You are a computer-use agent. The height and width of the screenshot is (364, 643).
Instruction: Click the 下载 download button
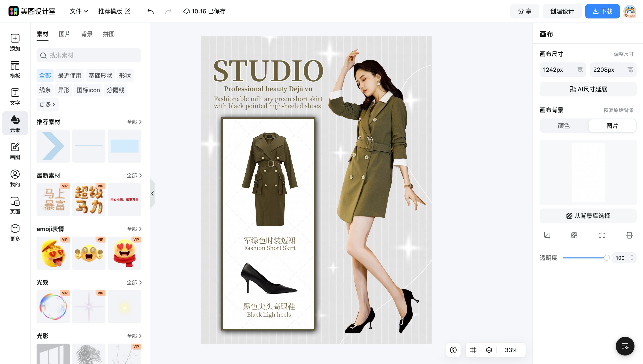pyautogui.click(x=602, y=11)
